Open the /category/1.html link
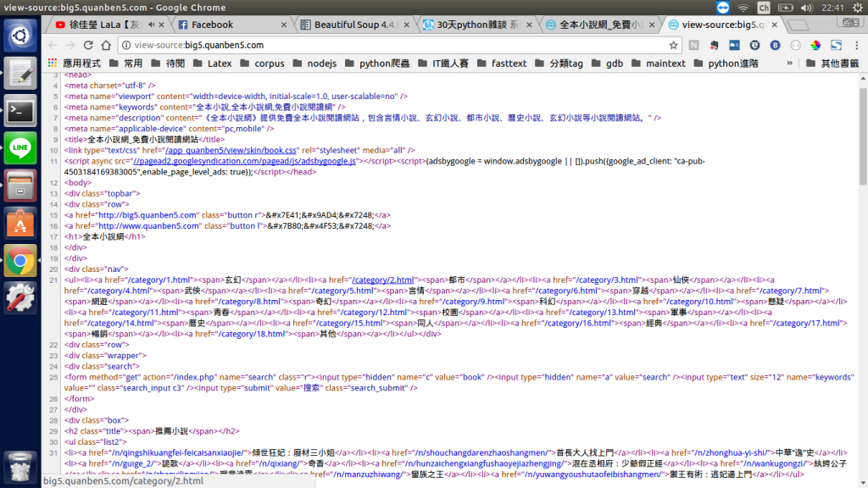Screen dimensions: 868x488 [x=159, y=280]
